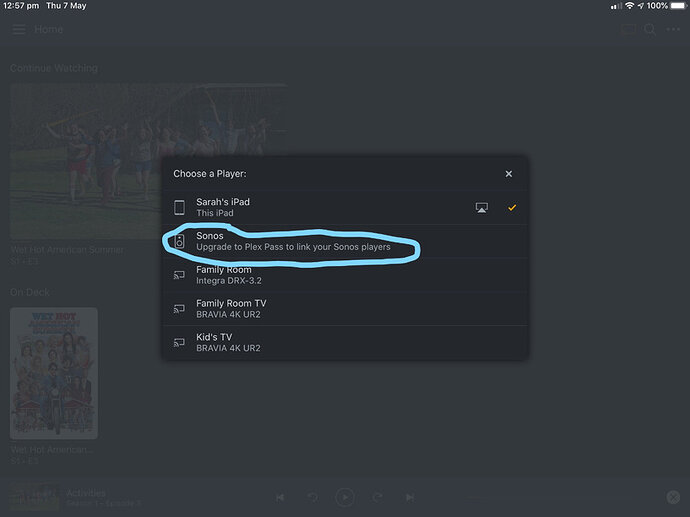The width and height of the screenshot is (690, 517).
Task: Tap the AirPlay icon on Sarah's iPad row
Action: coord(481,208)
